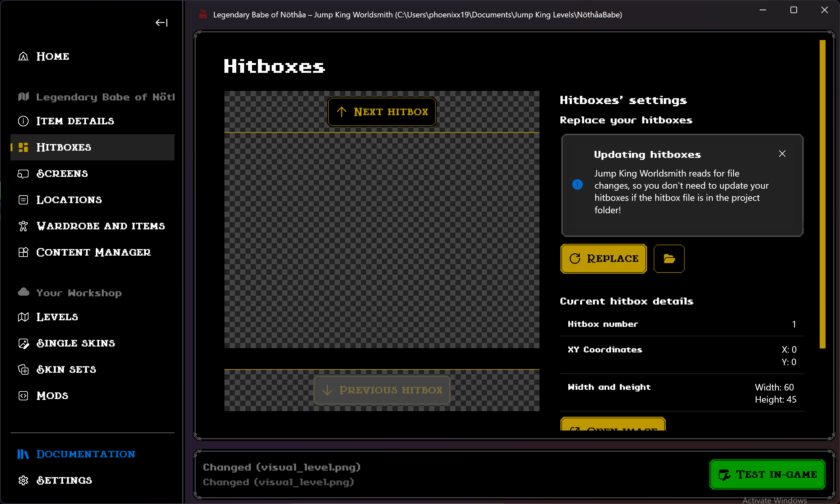840x504 pixels.
Task: Click the Home house icon
Action: (x=23, y=56)
